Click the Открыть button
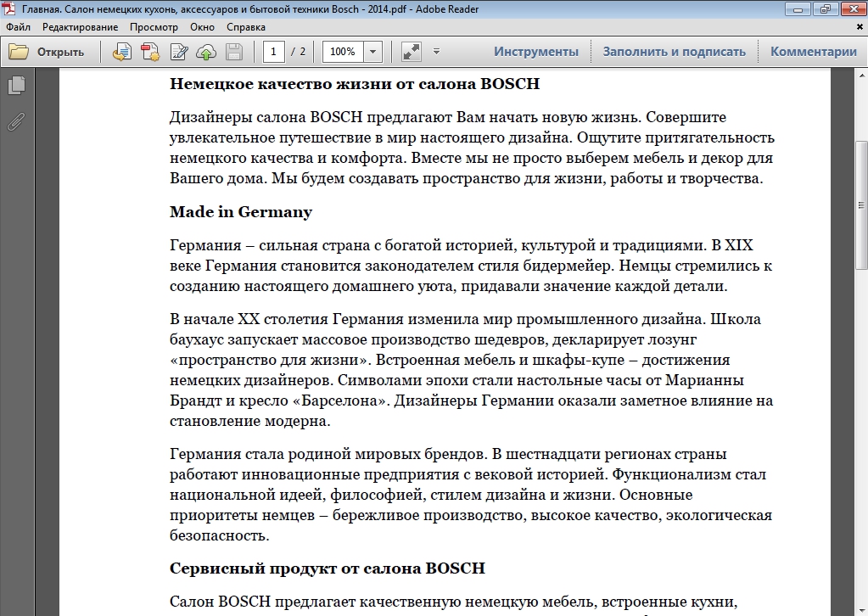This screenshot has height=616, width=868. (x=47, y=52)
